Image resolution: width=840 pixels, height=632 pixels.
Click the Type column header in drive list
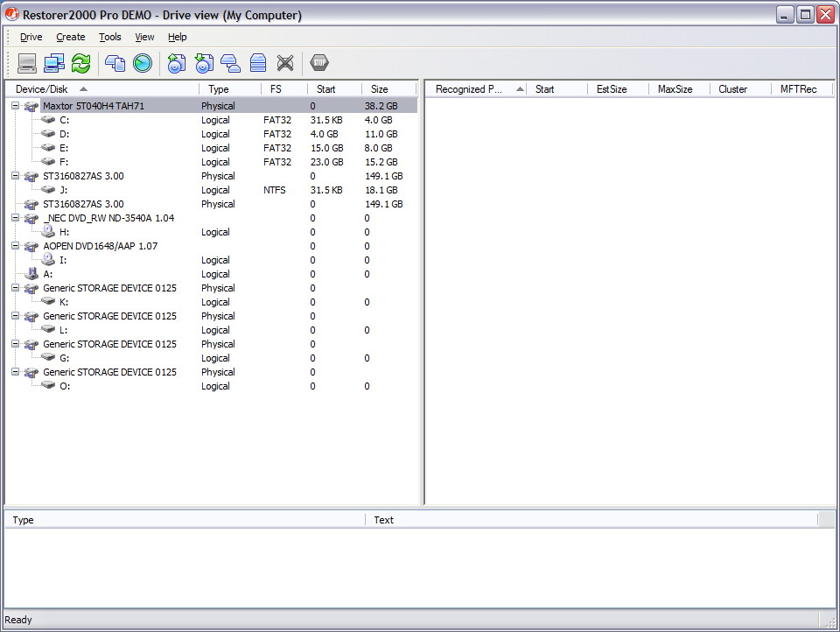pos(230,89)
